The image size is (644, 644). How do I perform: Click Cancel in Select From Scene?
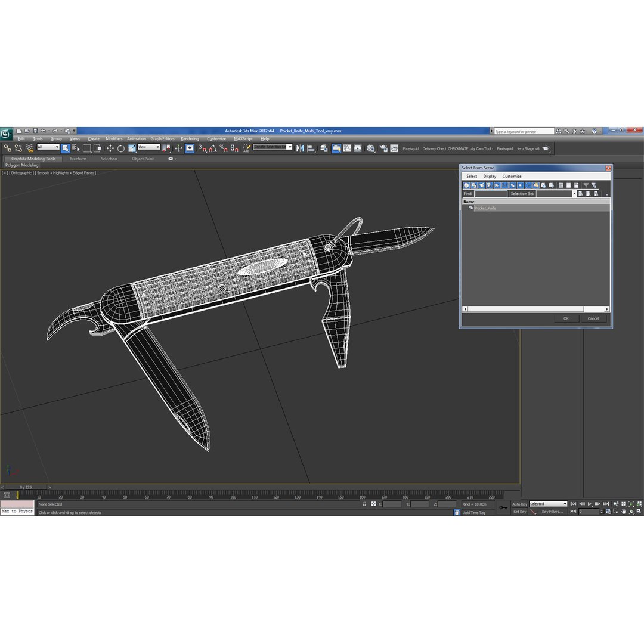593,318
